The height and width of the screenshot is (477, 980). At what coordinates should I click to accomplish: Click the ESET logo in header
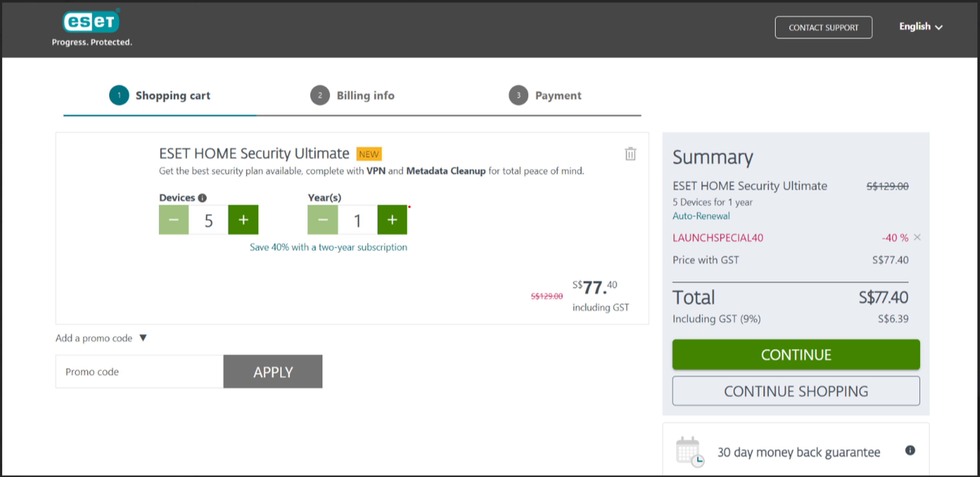tap(91, 21)
